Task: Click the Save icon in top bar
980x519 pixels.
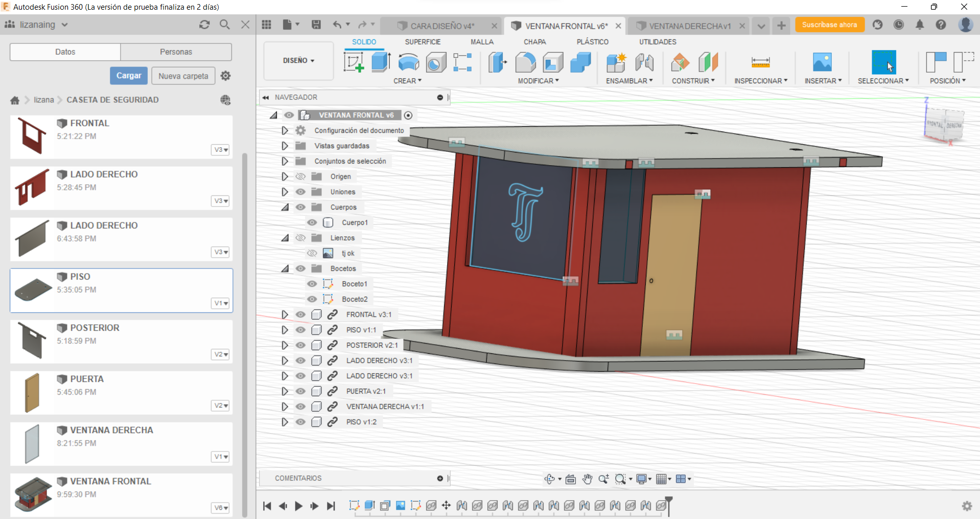Action: pos(316,25)
